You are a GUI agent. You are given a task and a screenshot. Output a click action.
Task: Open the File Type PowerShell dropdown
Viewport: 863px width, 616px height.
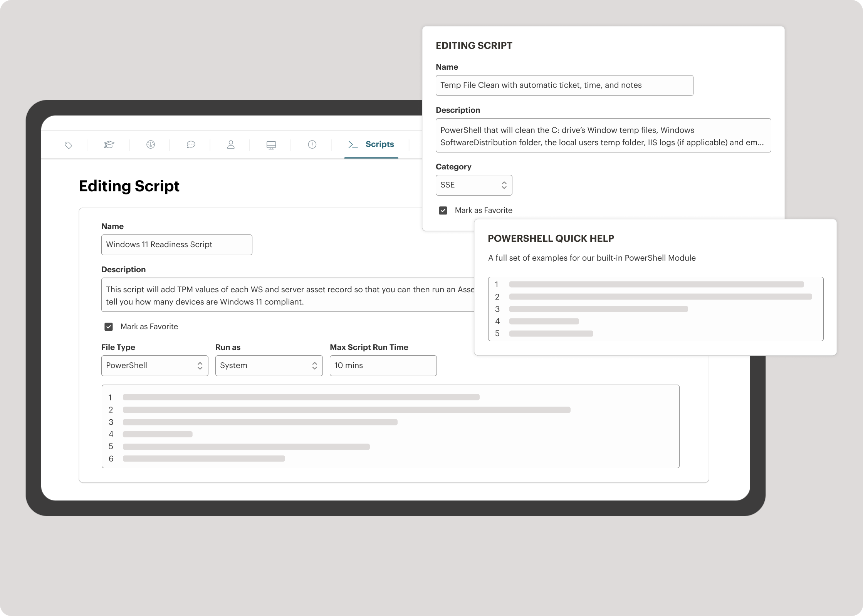(x=154, y=365)
